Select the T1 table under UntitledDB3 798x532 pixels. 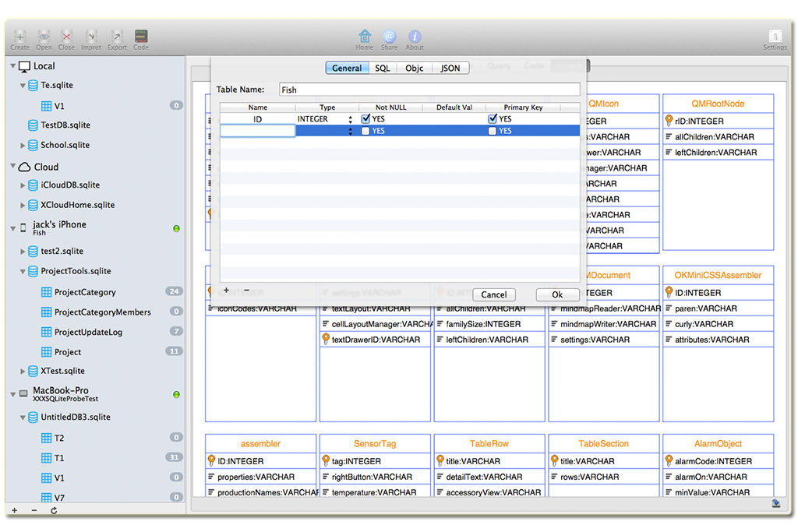coord(59,458)
